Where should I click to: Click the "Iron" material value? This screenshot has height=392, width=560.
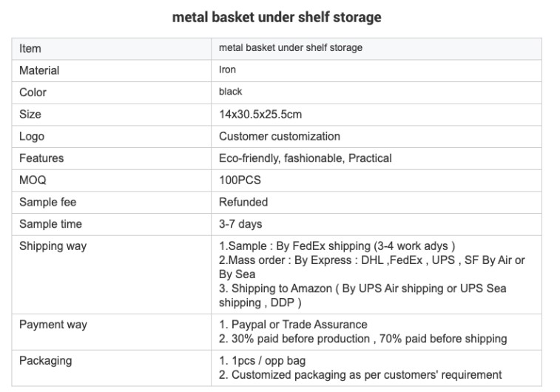pos(228,70)
